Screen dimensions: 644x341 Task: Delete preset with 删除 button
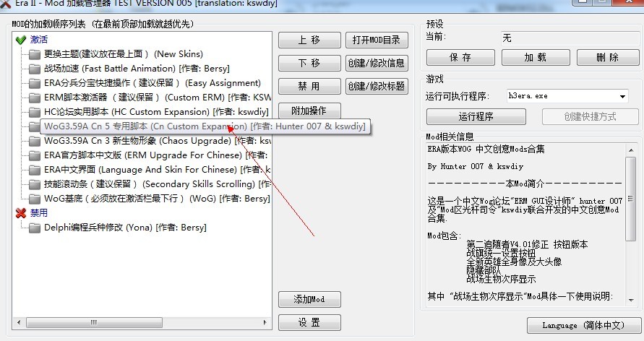(608, 58)
